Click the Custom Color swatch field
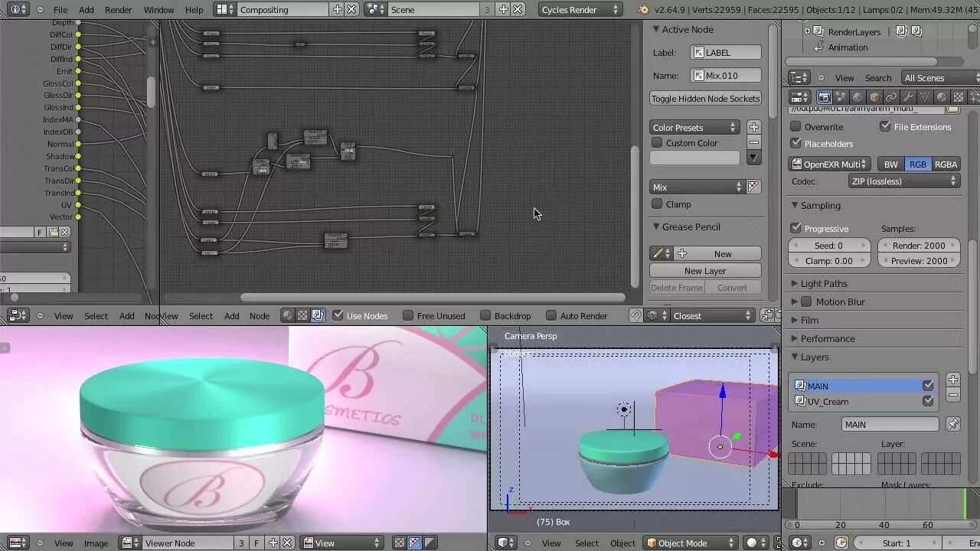 (694, 158)
